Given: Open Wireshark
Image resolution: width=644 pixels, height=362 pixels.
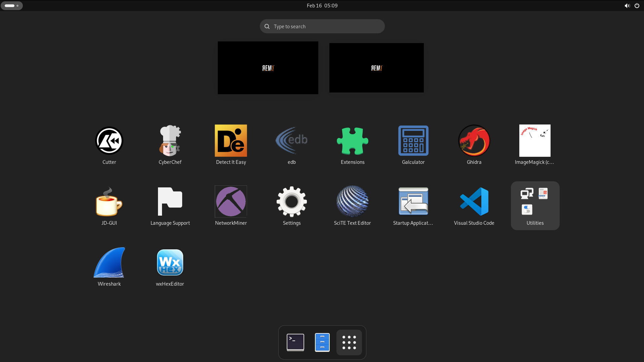Looking at the screenshot, I should [x=109, y=263].
